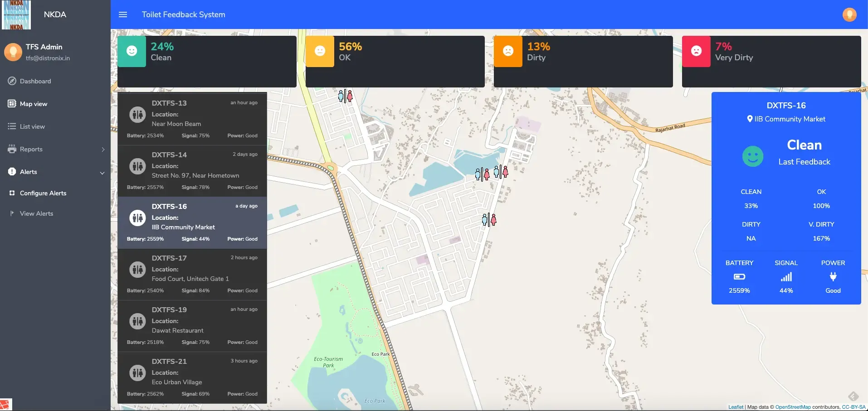Viewport: 868px width, 411px height.
Task: Click the Reports icon in sidebar
Action: click(x=11, y=149)
